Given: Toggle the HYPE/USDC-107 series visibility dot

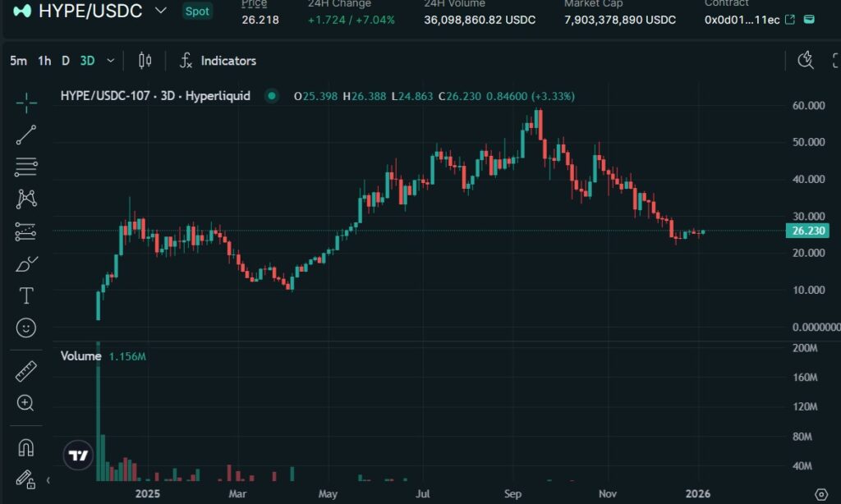Looking at the screenshot, I should pyautogui.click(x=271, y=95).
